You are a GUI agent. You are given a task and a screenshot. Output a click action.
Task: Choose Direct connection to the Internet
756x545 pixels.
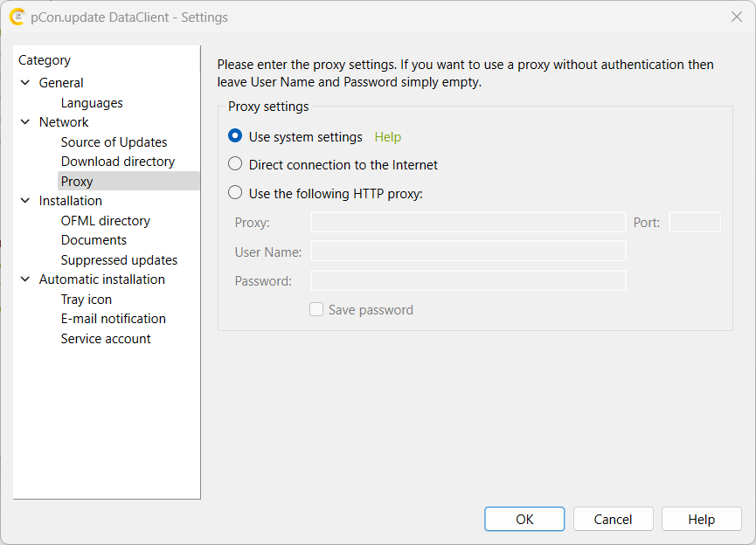pyautogui.click(x=235, y=164)
